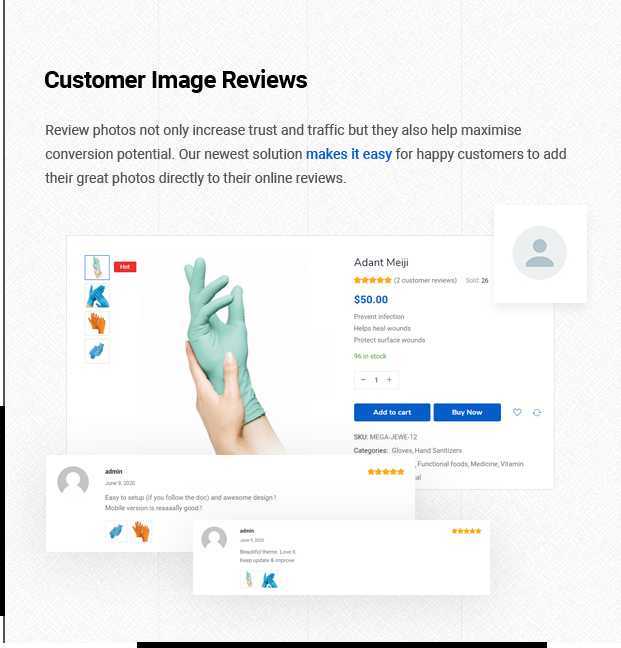Image resolution: width=621 pixels, height=648 pixels.
Task: Select the mint glove gallery thumbnail
Action: 97,267
